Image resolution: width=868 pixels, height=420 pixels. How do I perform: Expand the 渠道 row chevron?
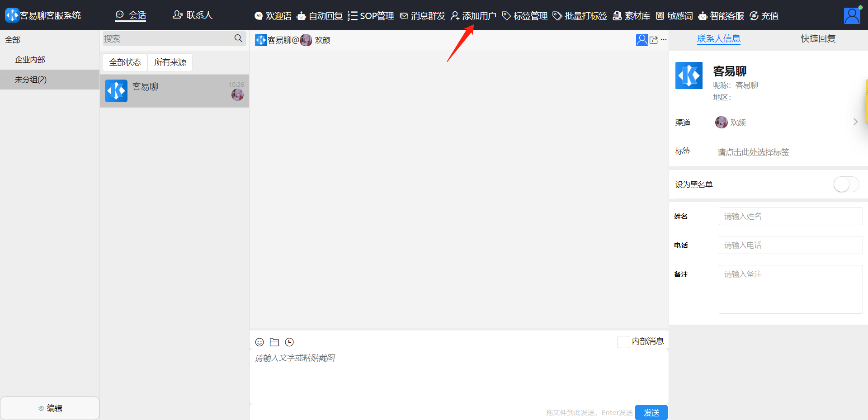(x=855, y=122)
